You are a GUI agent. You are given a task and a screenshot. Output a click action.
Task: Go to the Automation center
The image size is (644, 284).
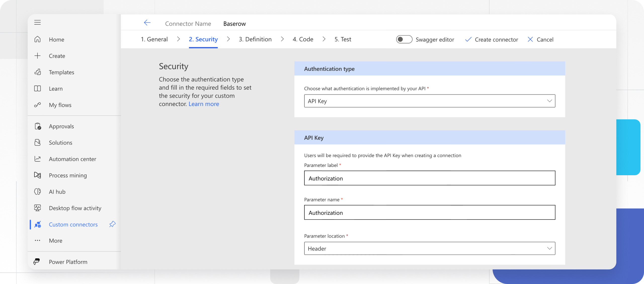click(72, 159)
